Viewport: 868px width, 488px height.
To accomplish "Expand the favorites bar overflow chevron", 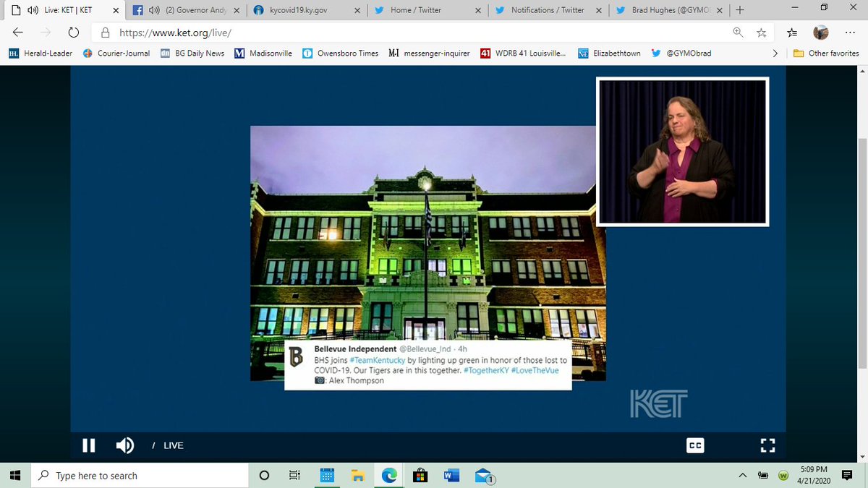I will tap(775, 53).
